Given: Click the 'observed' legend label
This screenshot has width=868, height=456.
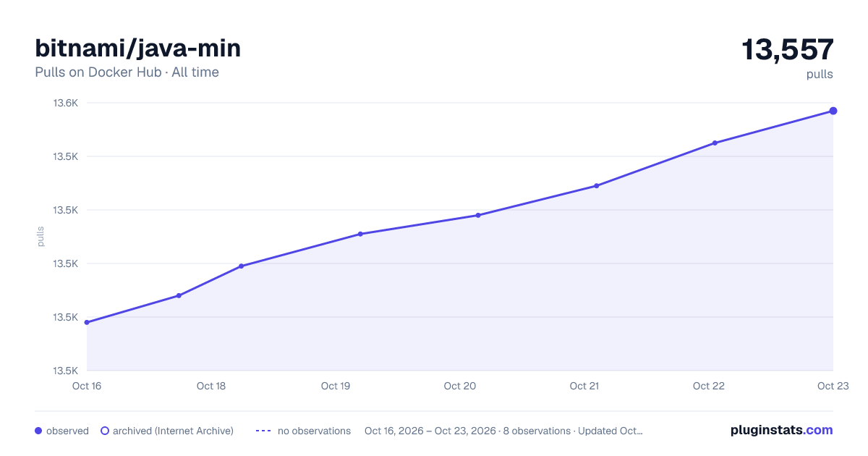Looking at the screenshot, I should tap(67, 431).
